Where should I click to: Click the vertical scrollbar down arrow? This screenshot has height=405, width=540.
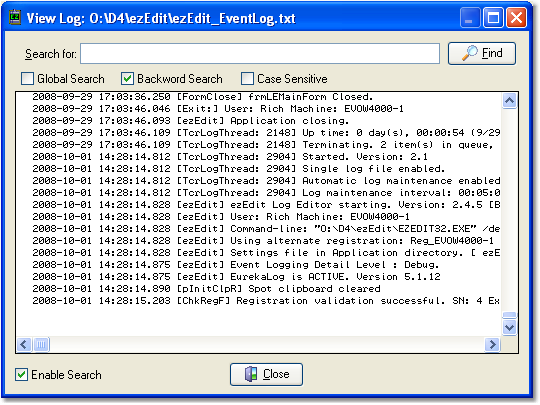coord(509,327)
